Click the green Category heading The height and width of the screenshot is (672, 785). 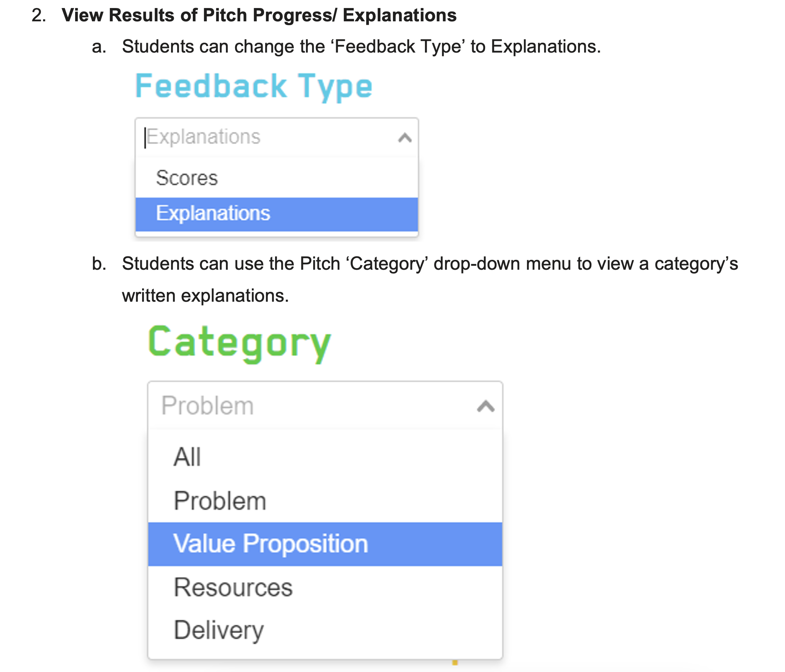coord(239,343)
